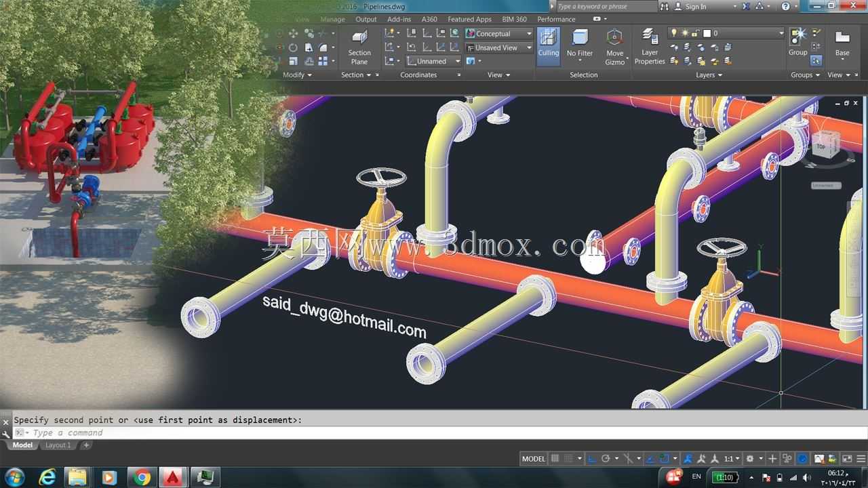Open the annotation scale 1:1 dropdown
This screenshot has height=488, width=868.
pos(732,459)
